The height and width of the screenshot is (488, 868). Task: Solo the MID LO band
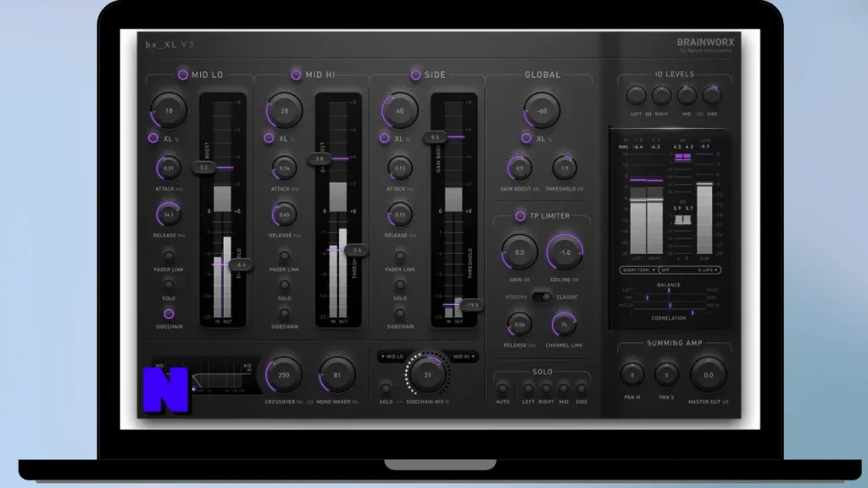[x=169, y=285]
